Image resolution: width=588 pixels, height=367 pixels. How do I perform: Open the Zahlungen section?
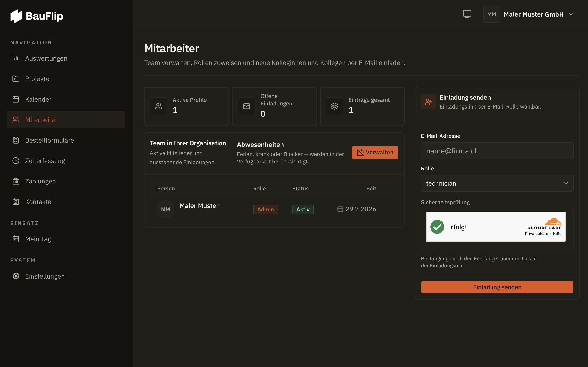tap(66, 181)
